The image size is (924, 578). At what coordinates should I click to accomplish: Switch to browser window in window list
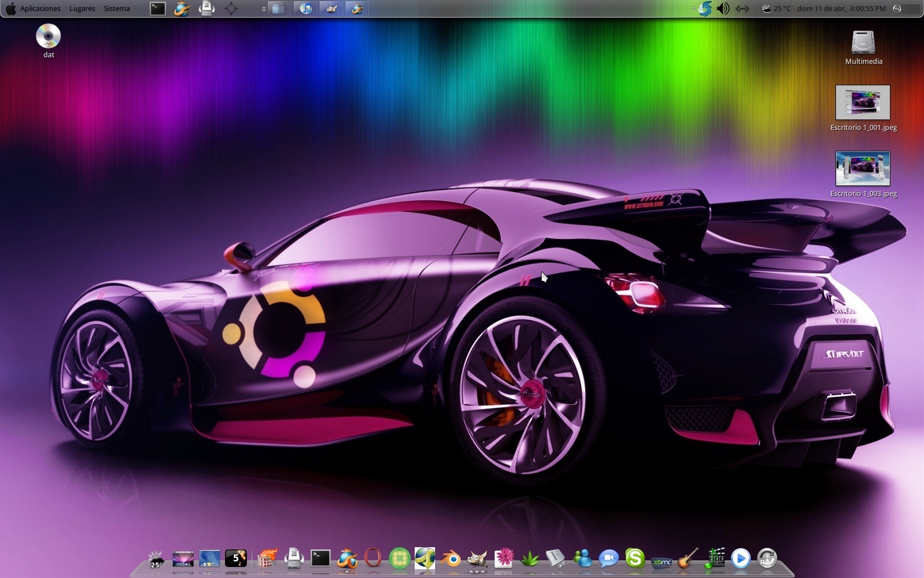coord(357,8)
